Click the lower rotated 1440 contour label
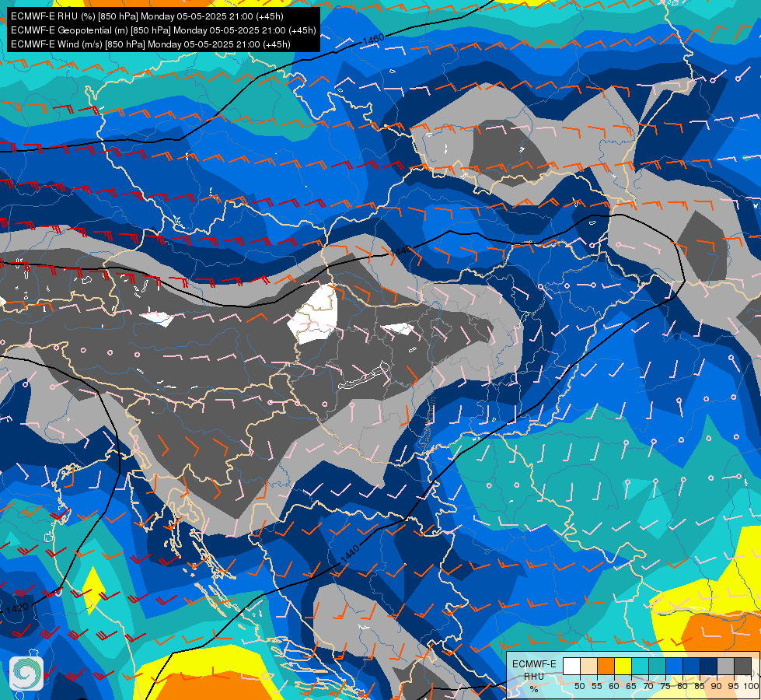This screenshot has width=761, height=700. 350,555
